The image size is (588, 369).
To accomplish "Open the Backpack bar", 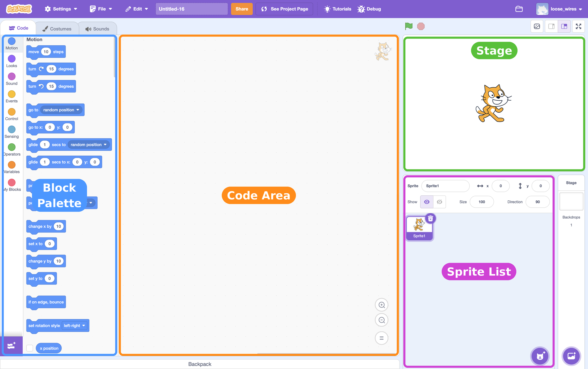I will coord(200,364).
